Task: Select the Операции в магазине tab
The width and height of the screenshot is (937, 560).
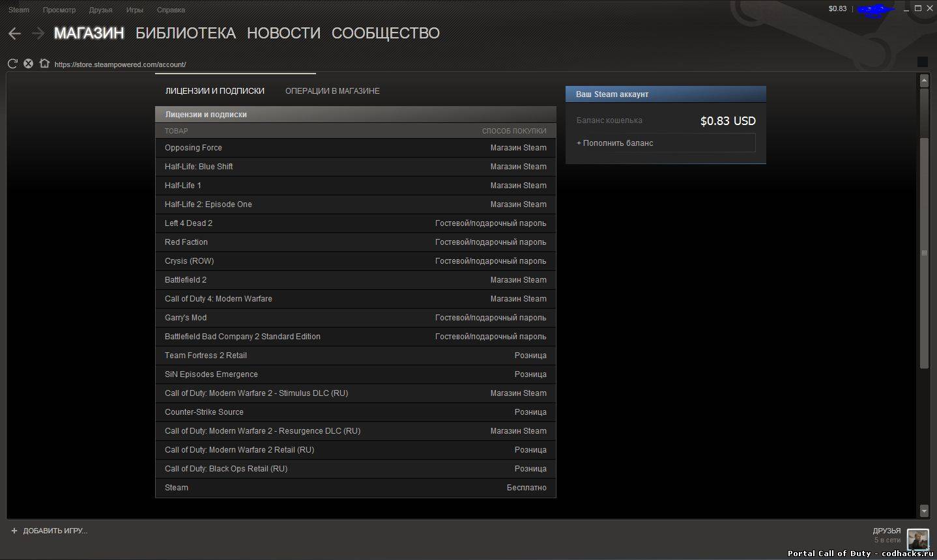Action: point(332,91)
